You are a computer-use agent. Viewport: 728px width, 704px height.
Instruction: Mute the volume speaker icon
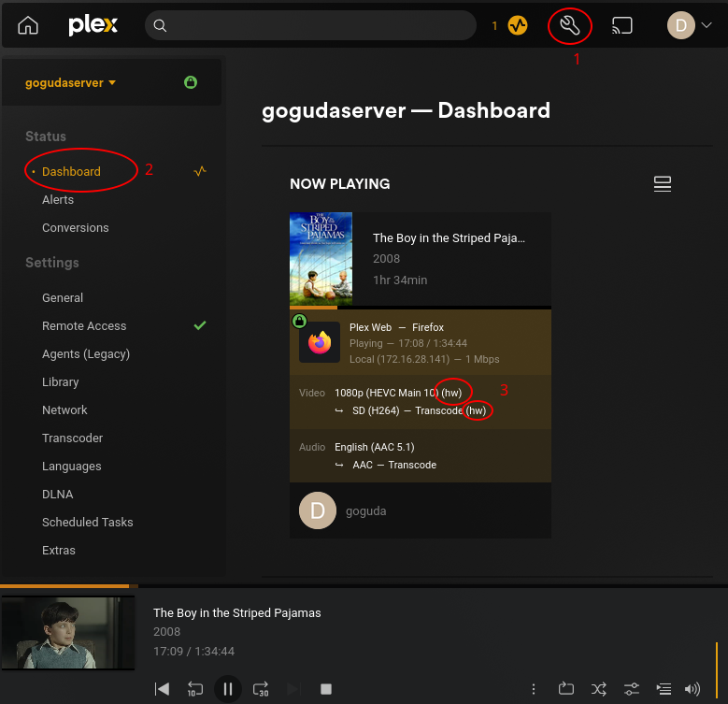692,689
